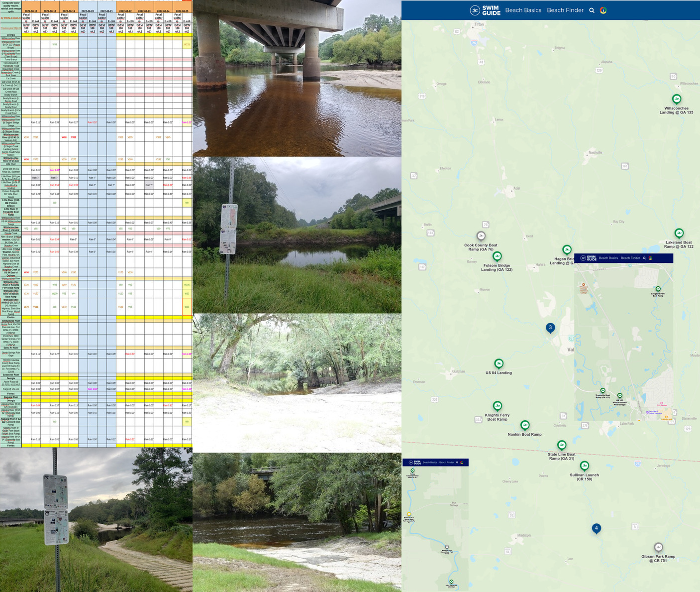Select the grey Madison Boat Ramp pin in inset
Viewport: 700px width, 592px height.
point(447,547)
